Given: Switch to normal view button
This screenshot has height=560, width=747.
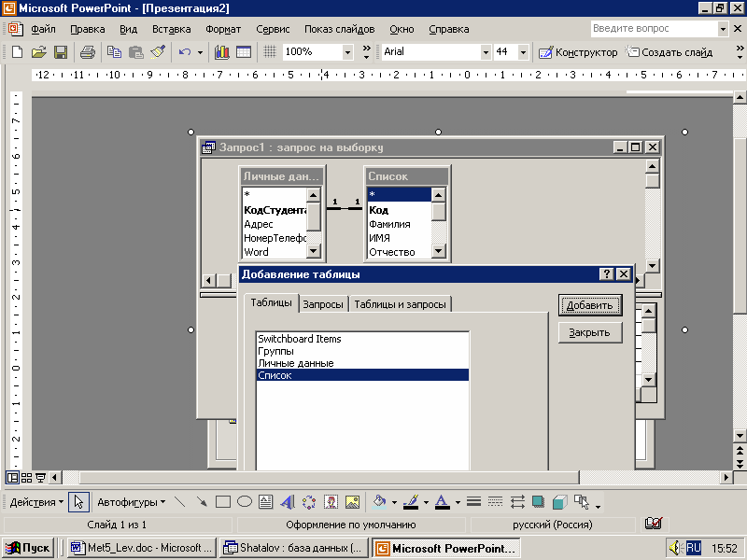Looking at the screenshot, I should (12, 477).
